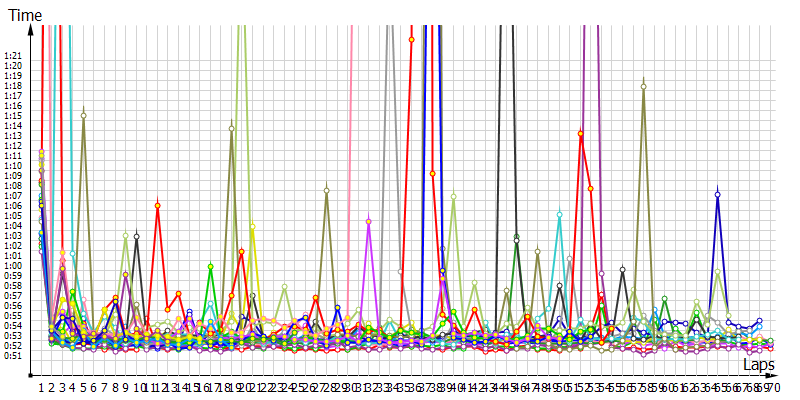This screenshot has width=800, height=400.
Task: Click the "Laps" x-axis title
Action: point(759,367)
